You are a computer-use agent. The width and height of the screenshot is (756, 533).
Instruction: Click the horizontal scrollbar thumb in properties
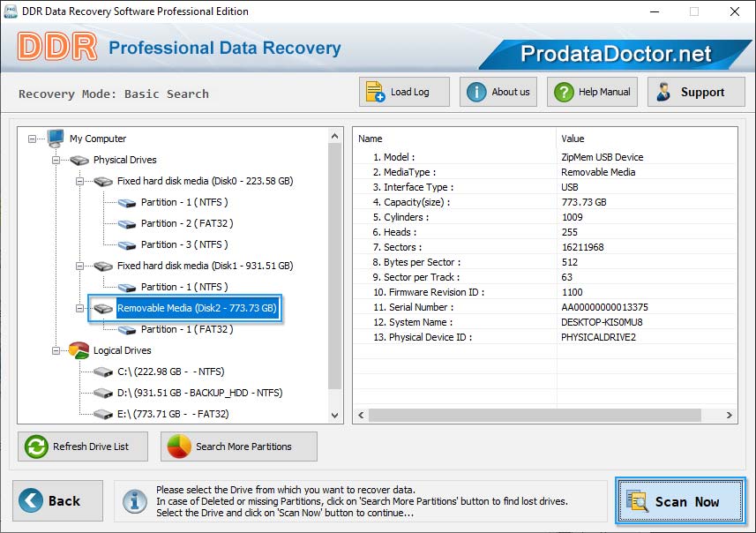click(535, 415)
